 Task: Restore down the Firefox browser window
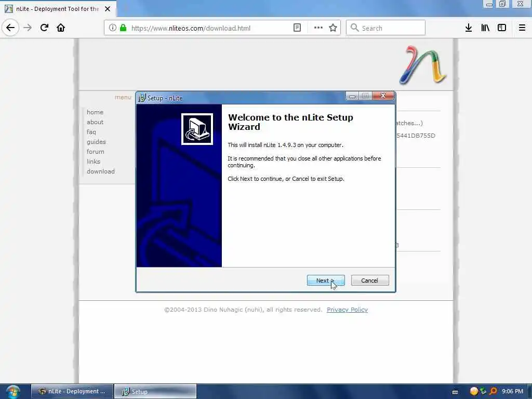point(502,4)
